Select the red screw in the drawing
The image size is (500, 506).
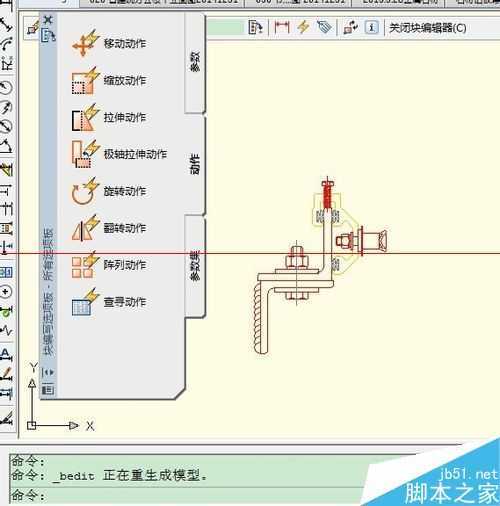click(x=327, y=195)
